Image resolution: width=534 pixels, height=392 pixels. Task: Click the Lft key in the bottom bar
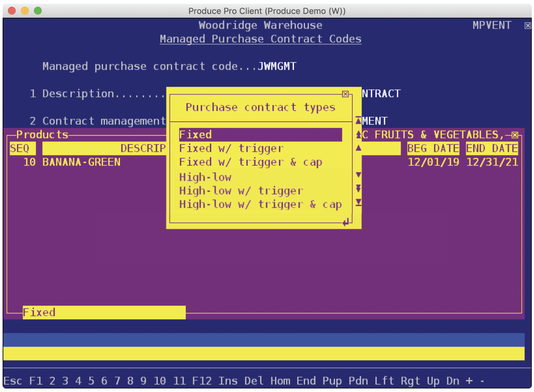(x=384, y=381)
